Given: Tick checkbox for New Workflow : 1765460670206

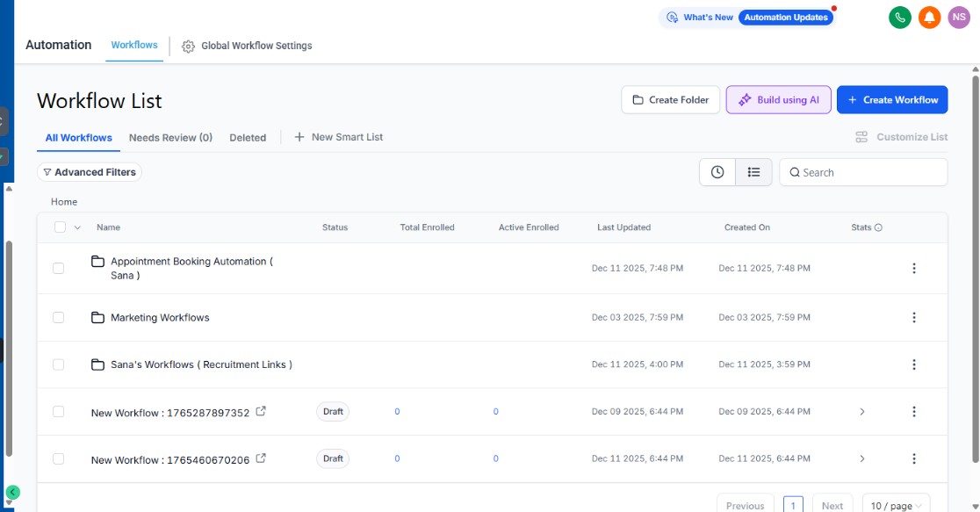Looking at the screenshot, I should coord(58,458).
